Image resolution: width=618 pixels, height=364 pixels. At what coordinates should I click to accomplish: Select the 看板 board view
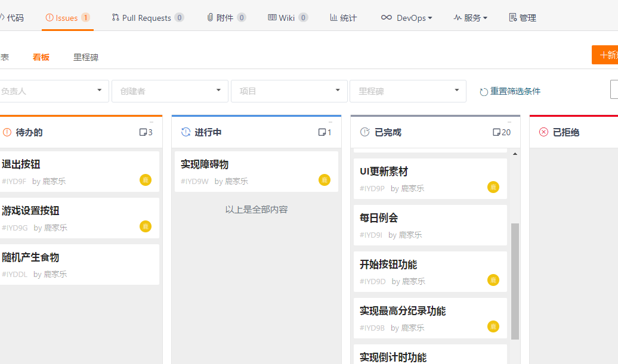pyautogui.click(x=41, y=57)
